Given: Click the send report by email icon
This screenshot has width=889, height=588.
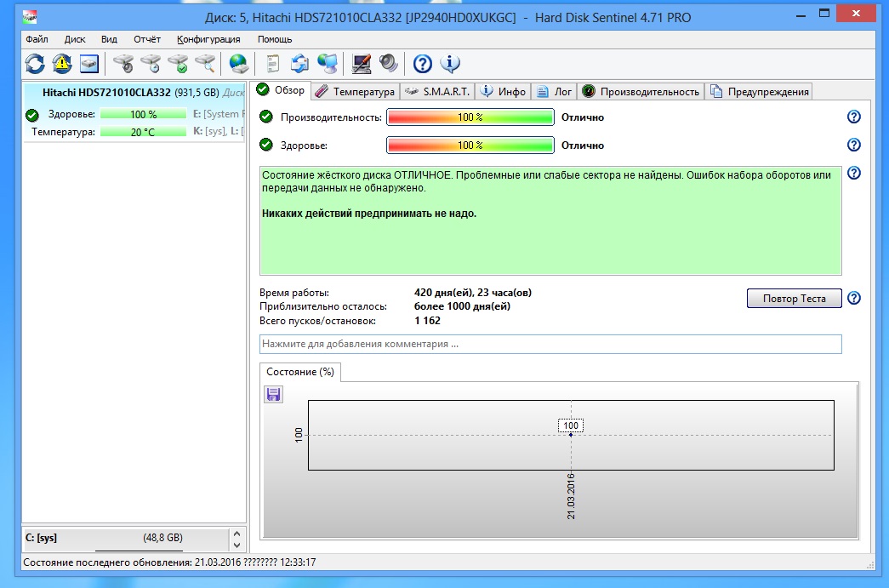Looking at the screenshot, I should (299, 64).
